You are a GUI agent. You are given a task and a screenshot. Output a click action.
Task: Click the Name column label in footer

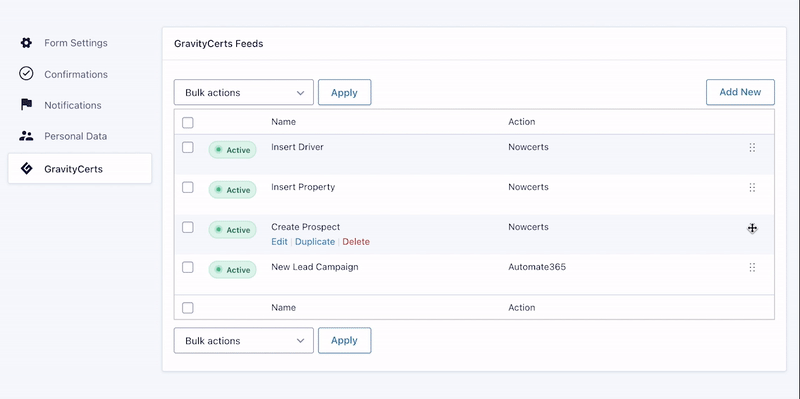tap(283, 308)
